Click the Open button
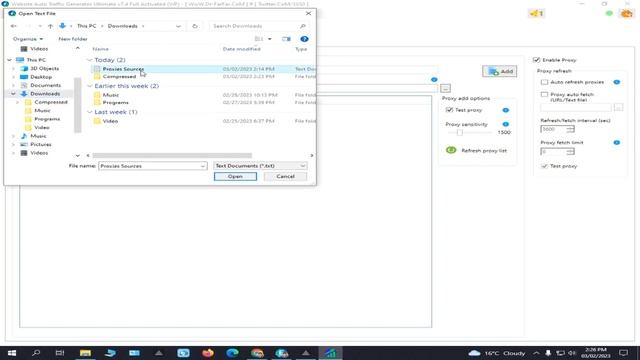 [x=235, y=177]
